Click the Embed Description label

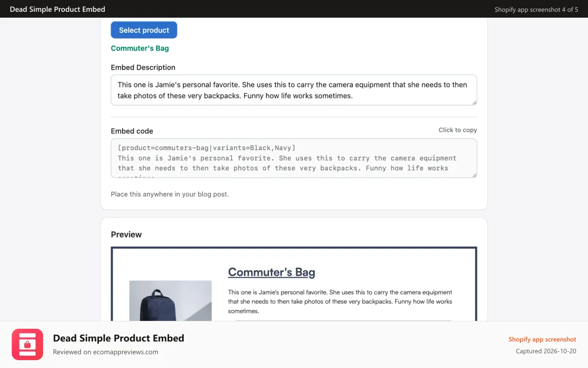143,67
